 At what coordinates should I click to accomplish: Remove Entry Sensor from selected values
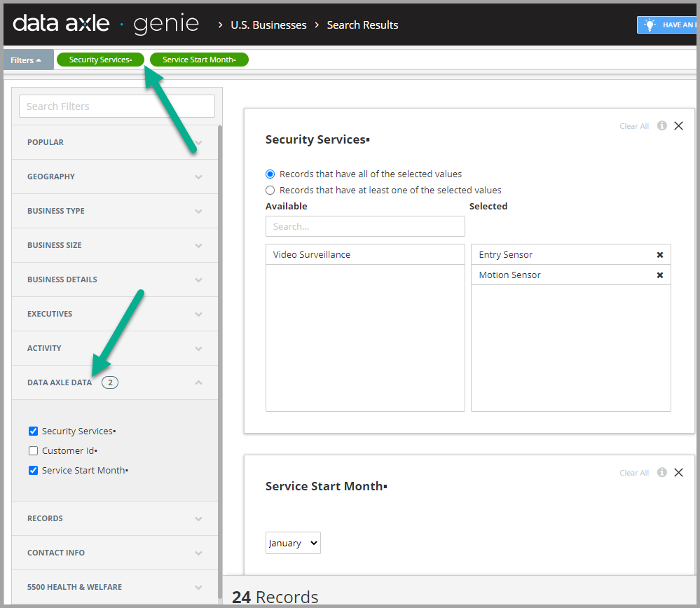point(659,254)
